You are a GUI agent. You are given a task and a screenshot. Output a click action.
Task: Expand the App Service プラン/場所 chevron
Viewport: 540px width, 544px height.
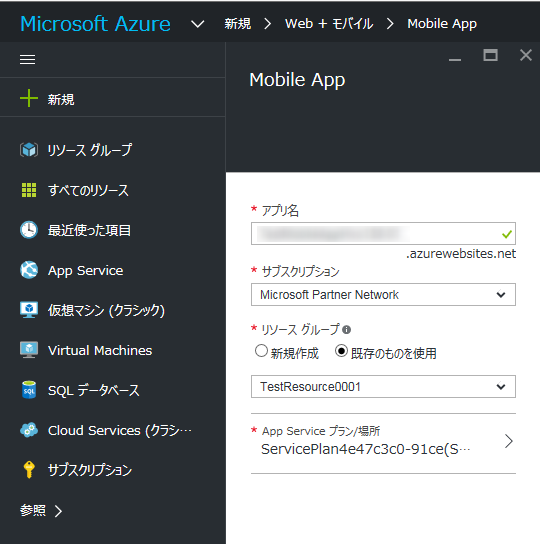coord(509,441)
